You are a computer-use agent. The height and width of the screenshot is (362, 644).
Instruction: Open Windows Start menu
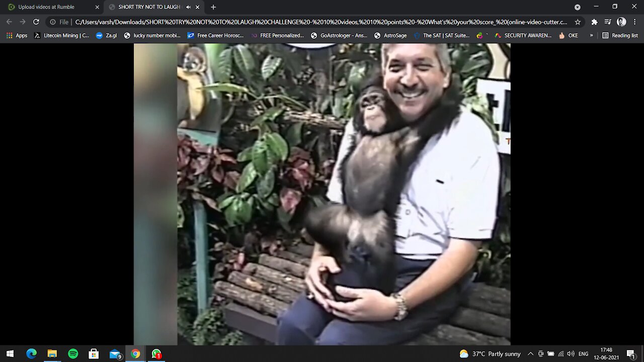pos(10,354)
